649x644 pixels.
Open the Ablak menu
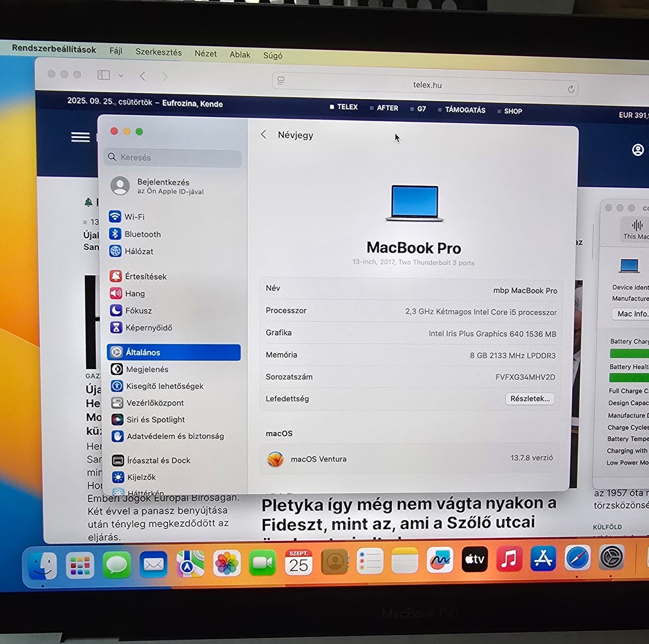(240, 54)
